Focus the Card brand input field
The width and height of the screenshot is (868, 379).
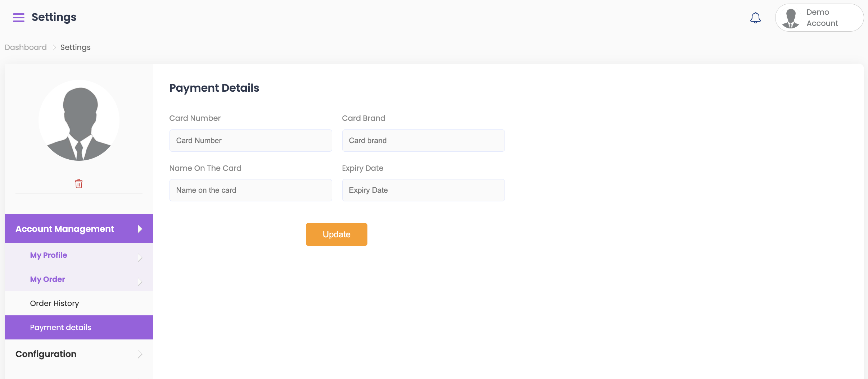423,141
